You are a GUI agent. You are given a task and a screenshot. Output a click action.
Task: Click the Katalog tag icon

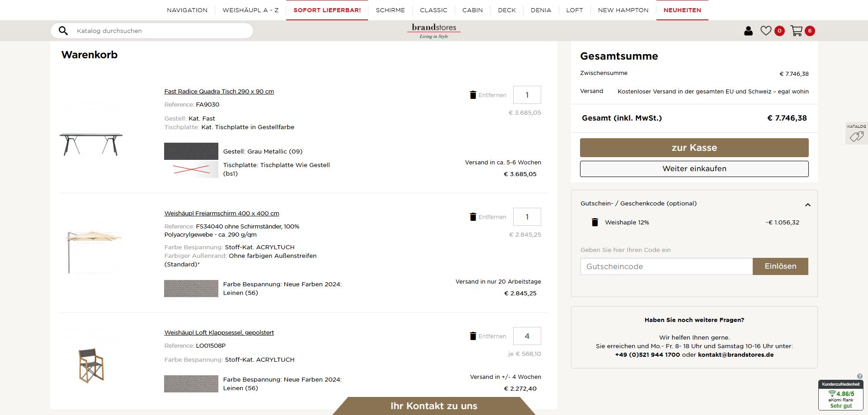(x=856, y=136)
